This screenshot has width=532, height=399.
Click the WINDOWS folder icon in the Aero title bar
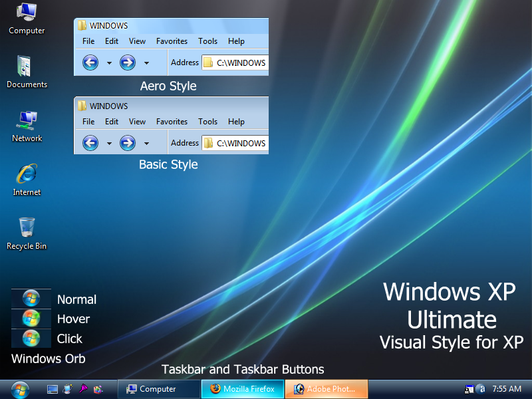(x=84, y=25)
